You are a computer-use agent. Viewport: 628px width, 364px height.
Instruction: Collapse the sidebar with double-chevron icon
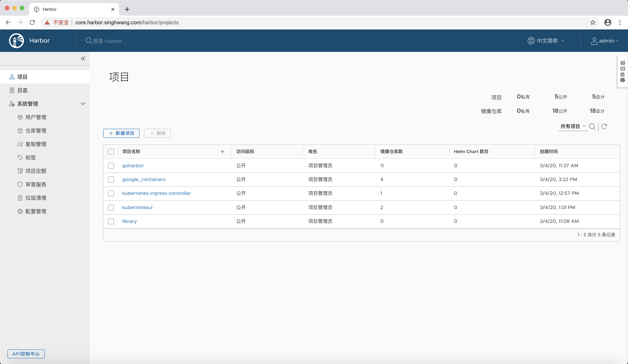coord(83,59)
